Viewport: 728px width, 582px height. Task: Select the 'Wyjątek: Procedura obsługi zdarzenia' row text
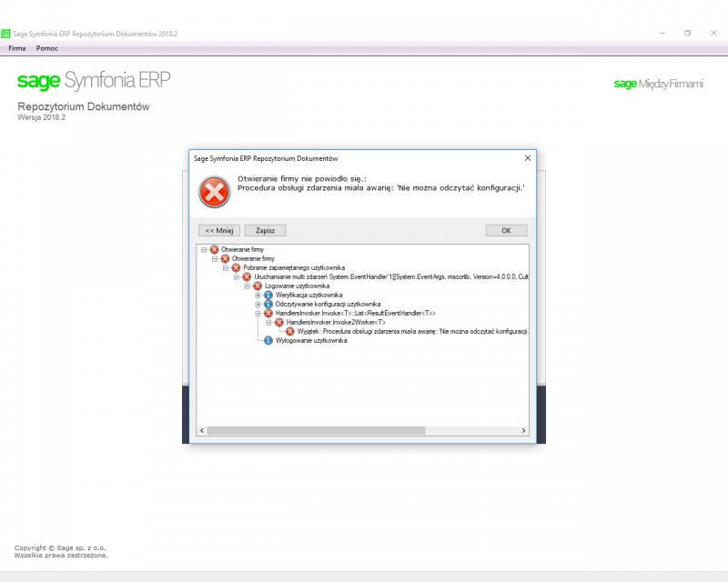(x=413, y=331)
